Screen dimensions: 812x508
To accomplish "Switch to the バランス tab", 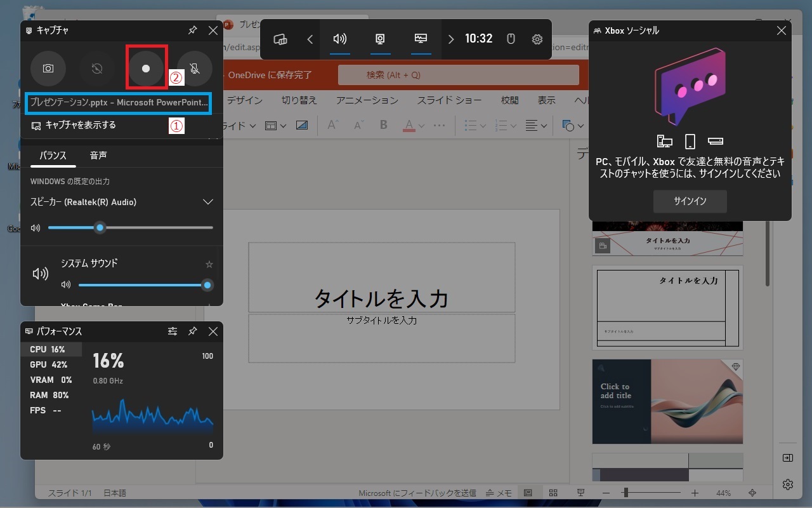I will point(53,156).
